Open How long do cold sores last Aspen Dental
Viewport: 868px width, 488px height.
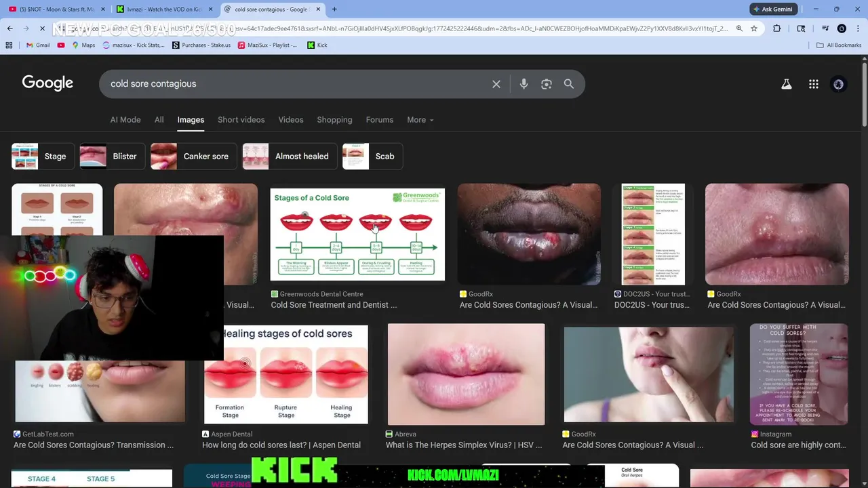[x=281, y=445]
